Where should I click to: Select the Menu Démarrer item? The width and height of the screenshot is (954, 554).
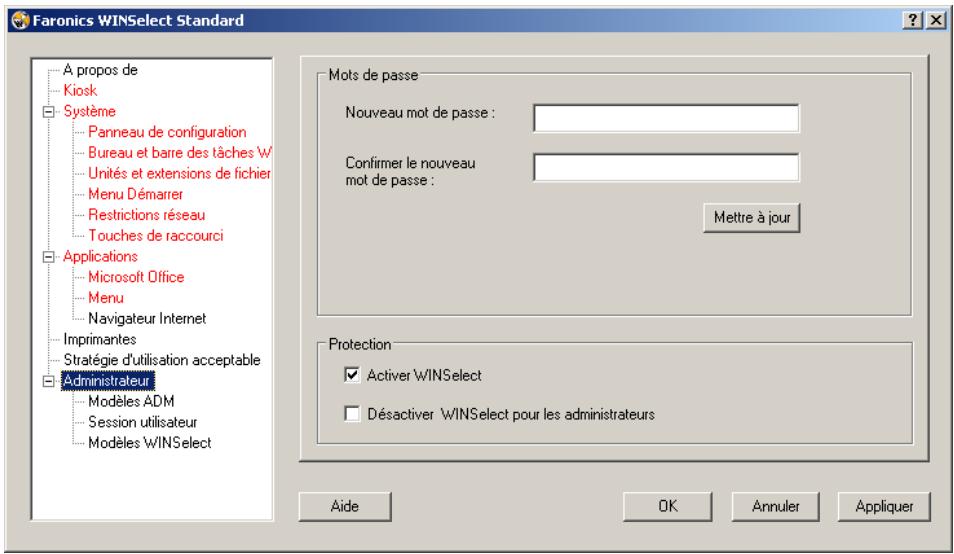[x=136, y=194]
